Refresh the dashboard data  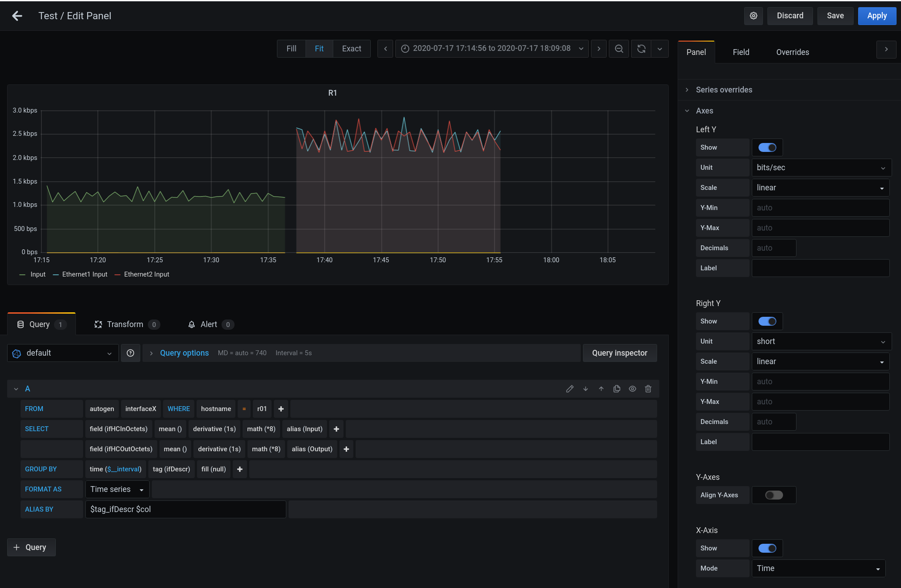[x=641, y=48]
